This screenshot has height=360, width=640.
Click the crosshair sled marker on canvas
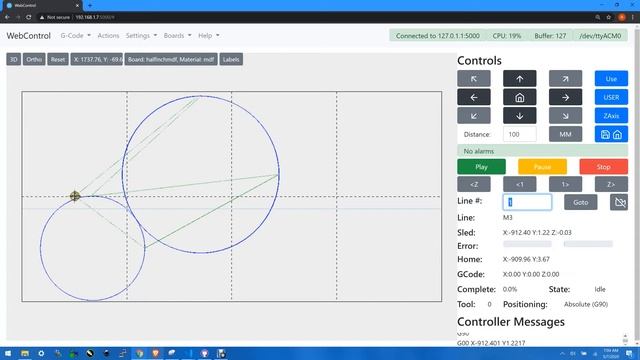click(75, 196)
